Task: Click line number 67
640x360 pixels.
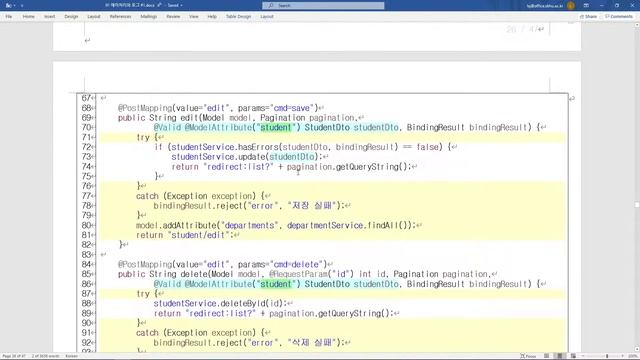Action: click(x=86, y=98)
